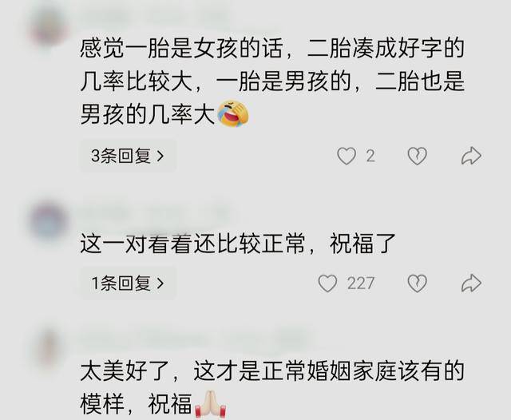Viewport: 511px width, 420px height.
Task: Open the third commenter's blurred avatar
Action: (x=49, y=347)
